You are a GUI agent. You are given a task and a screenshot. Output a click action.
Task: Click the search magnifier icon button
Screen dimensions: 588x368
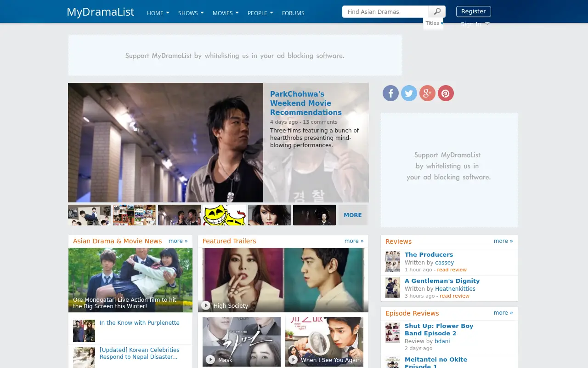point(437,11)
